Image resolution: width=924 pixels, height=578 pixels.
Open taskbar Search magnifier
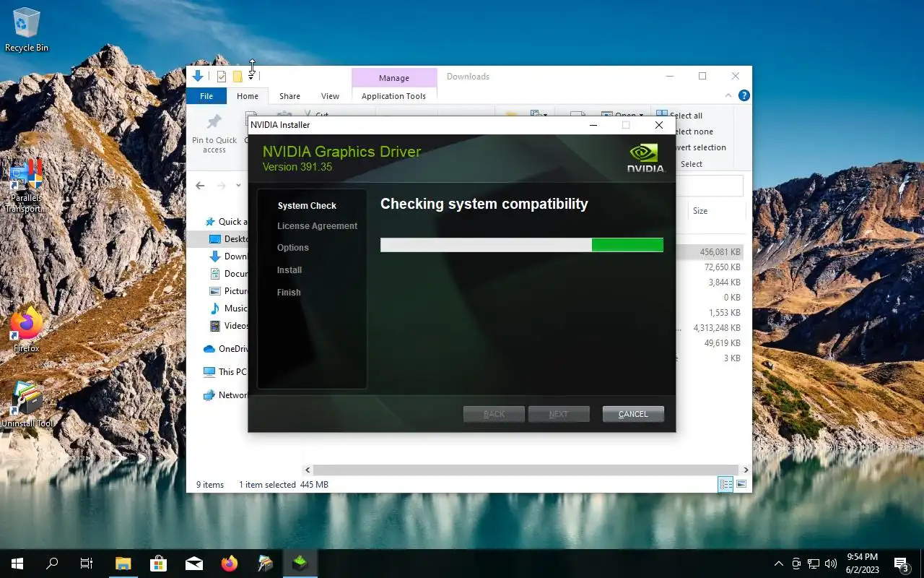pos(52,564)
